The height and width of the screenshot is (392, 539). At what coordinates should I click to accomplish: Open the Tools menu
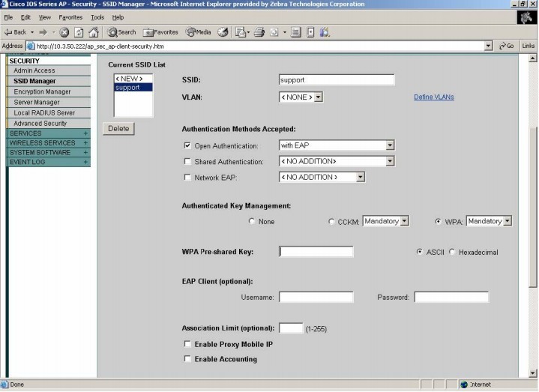coord(97,16)
